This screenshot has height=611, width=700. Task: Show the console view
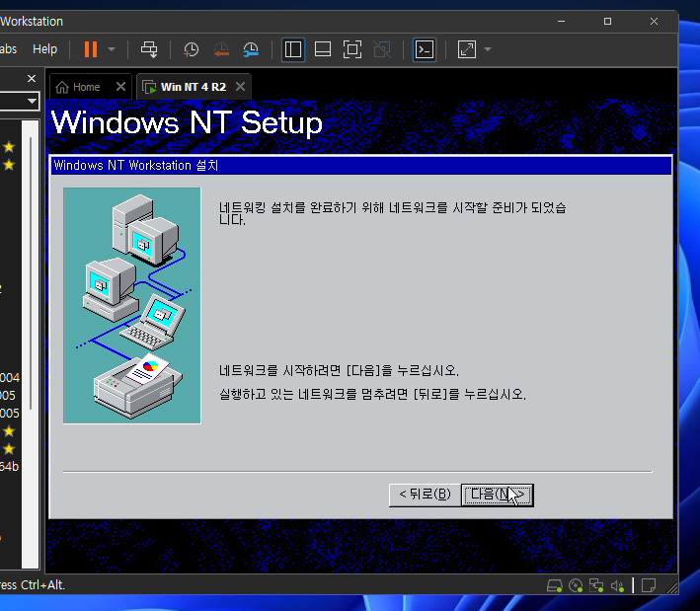(425, 49)
